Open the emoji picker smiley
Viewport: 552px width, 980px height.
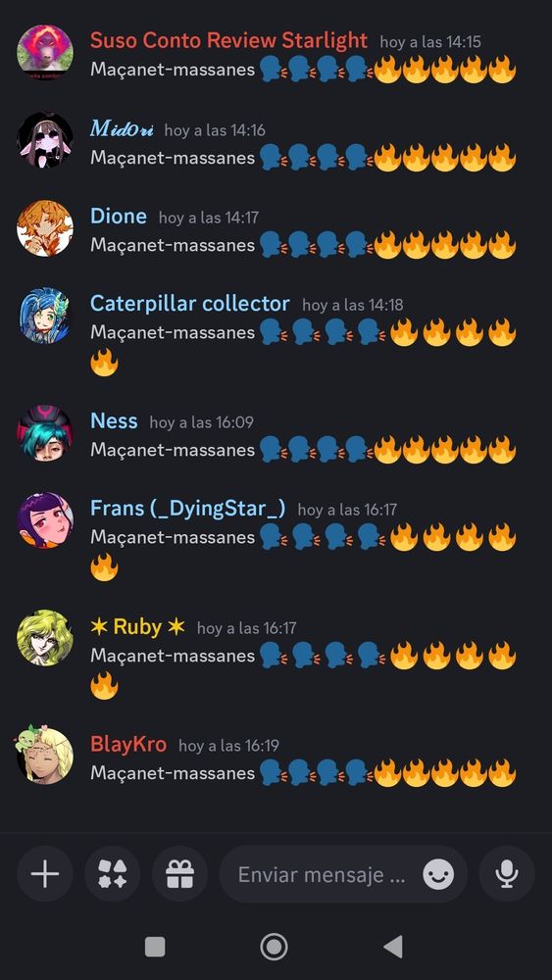(438, 874)
